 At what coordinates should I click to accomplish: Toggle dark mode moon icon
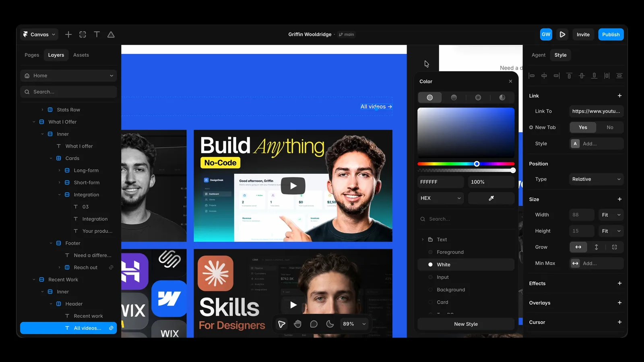tap(330, 324)
